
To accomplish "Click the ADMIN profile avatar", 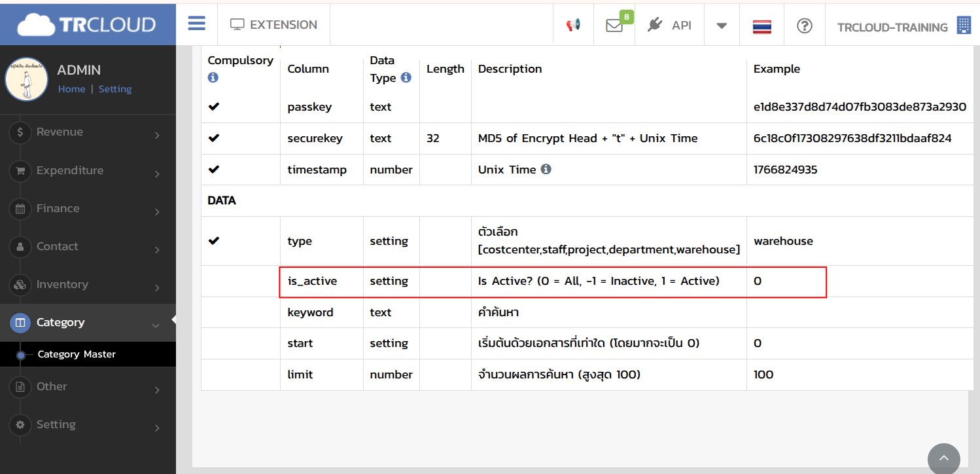I will 27,79.
